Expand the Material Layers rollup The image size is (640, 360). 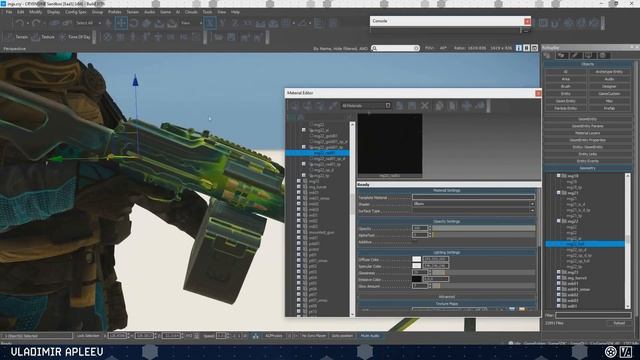pyautogui.click(x=587, y=133)
